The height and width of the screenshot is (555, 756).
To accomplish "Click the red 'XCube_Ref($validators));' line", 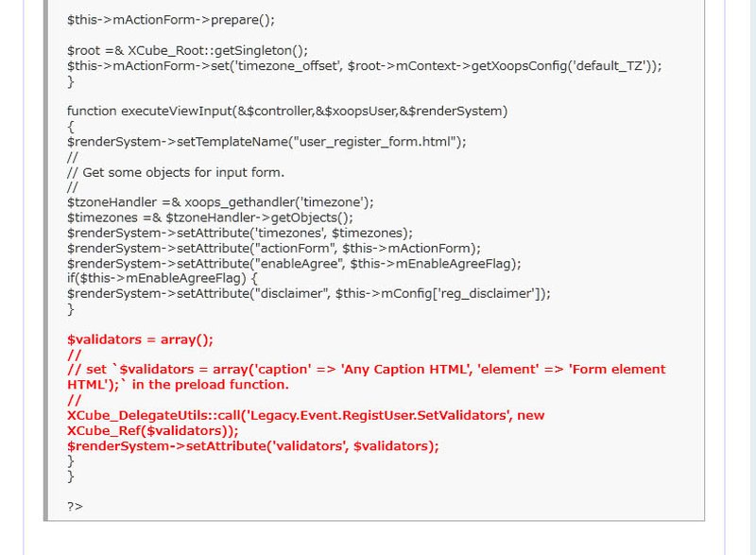I will click(x=153, y=431).
